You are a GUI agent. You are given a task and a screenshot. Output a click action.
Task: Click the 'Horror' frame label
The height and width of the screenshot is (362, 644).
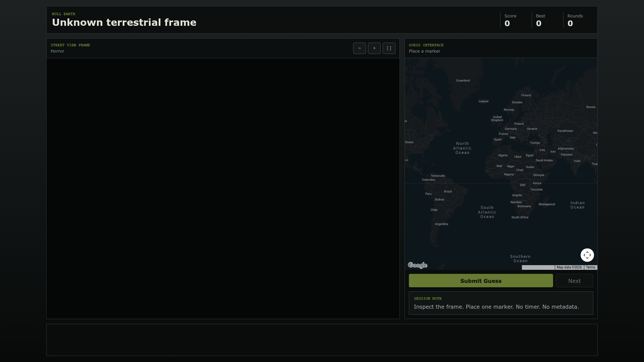[57, 51]
